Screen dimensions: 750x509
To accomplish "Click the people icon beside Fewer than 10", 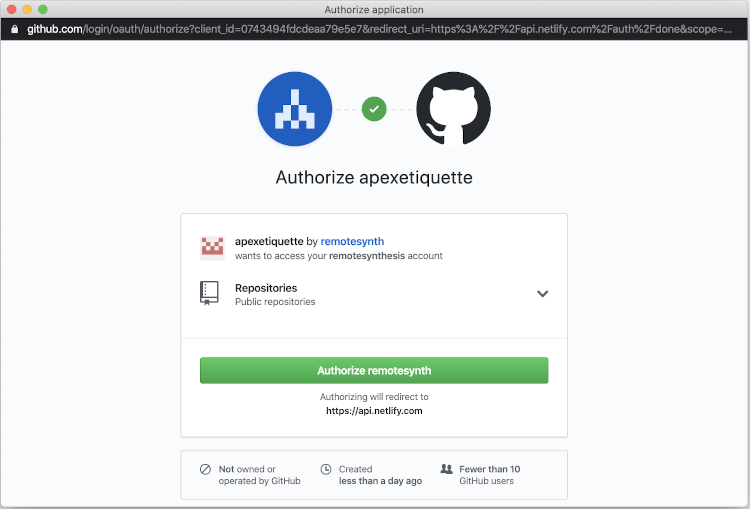I will coord(446,469).
